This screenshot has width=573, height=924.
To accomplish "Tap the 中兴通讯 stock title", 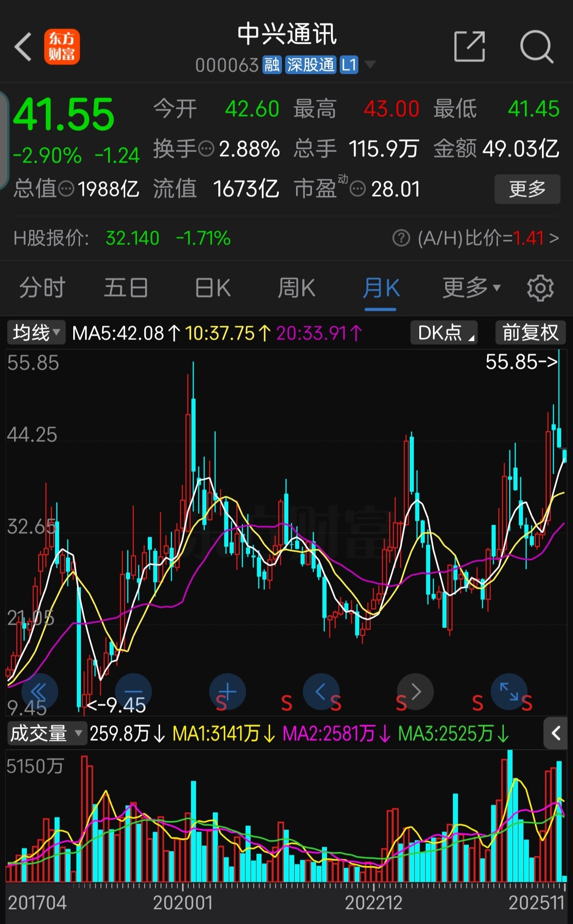I will tap(287, 34).
